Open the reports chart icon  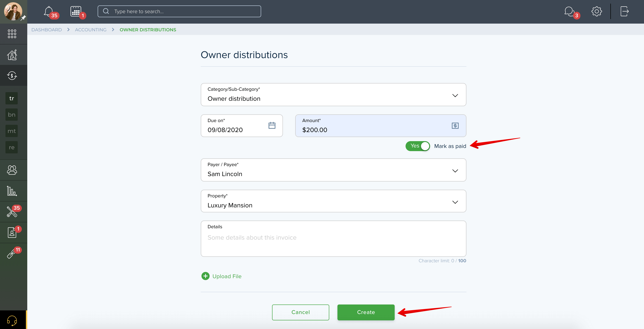pos(12,191)
